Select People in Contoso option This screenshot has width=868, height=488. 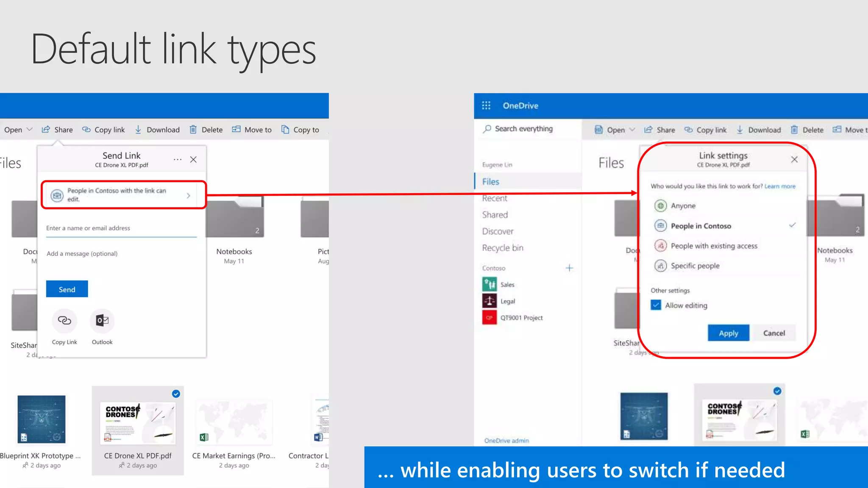tap(725, 226)
